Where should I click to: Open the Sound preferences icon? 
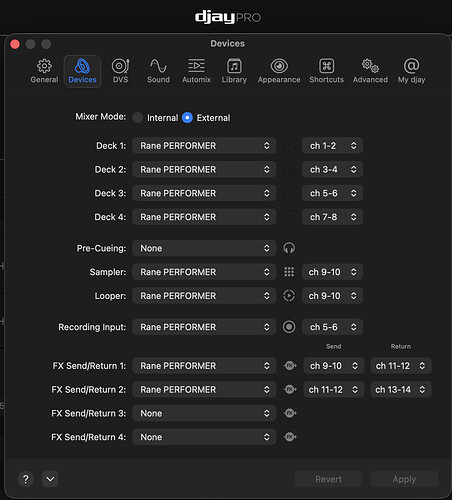pyautogui.click(x=158, y=66)
